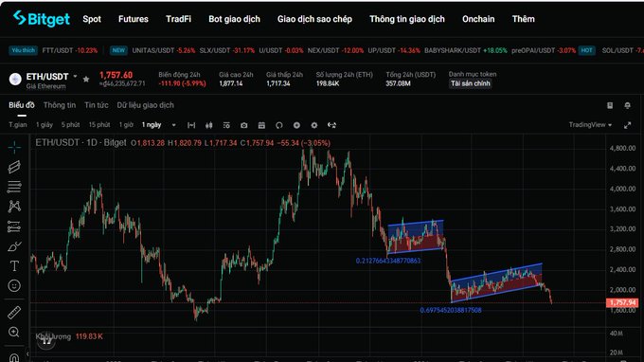The image size is (644, 362).
Task: Open the Spot menu
Action: coord(92,19)
